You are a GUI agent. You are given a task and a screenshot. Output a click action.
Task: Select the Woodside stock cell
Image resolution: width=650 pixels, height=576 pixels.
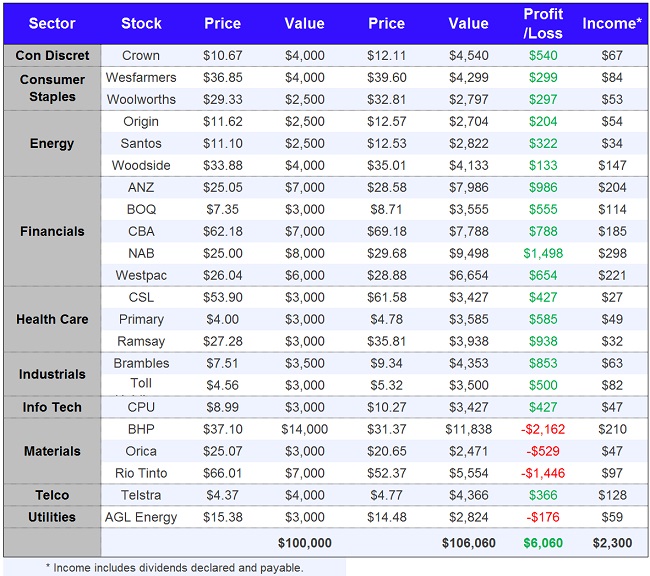point(141,165)
